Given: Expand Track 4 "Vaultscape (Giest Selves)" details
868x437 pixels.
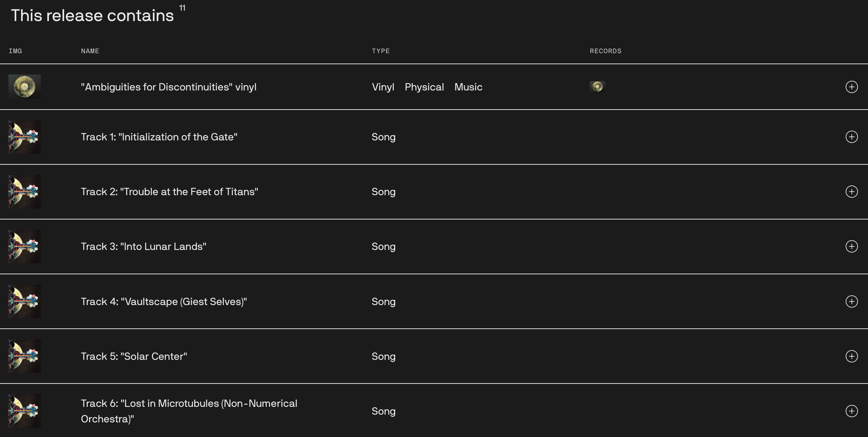Looking at the screenshot, I should [x=851, y=301].
